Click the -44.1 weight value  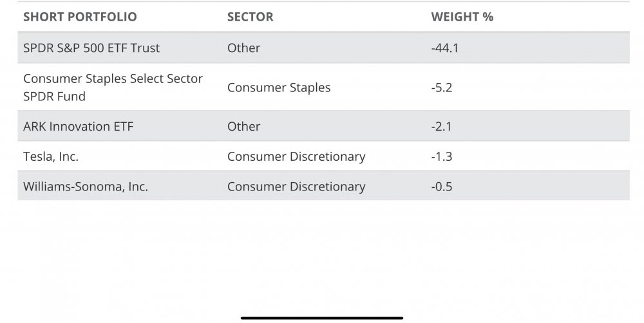point(444,48)
